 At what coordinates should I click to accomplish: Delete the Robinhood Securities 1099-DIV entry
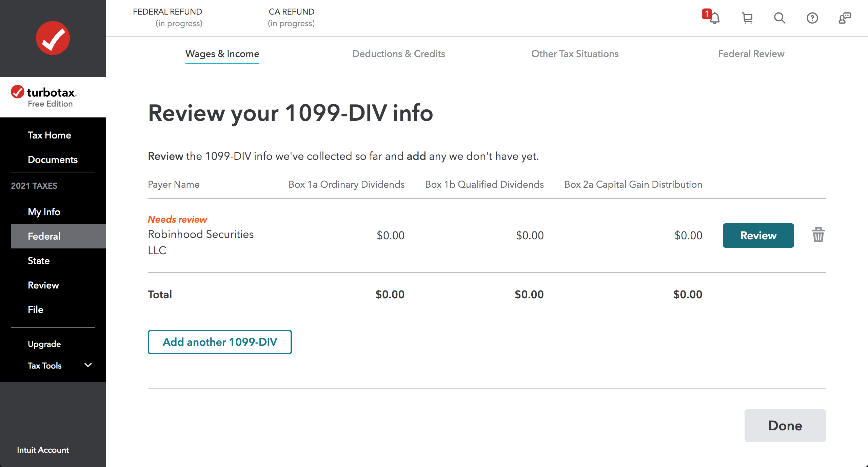(818, 235)
